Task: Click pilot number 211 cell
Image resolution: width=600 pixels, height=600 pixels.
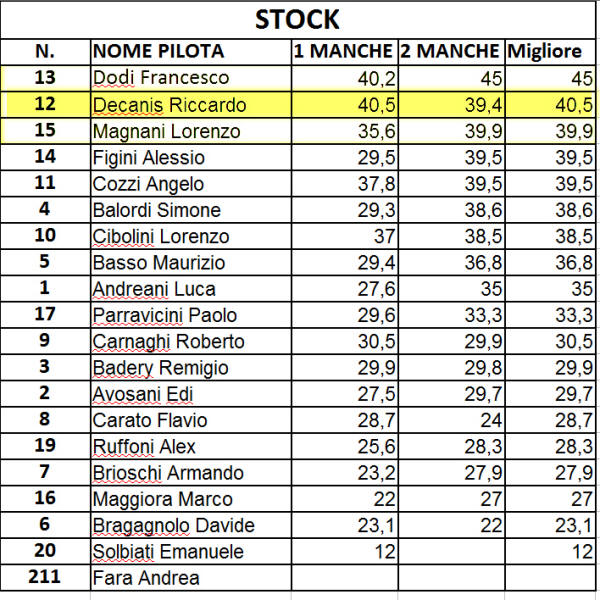Action: point(45,577)
